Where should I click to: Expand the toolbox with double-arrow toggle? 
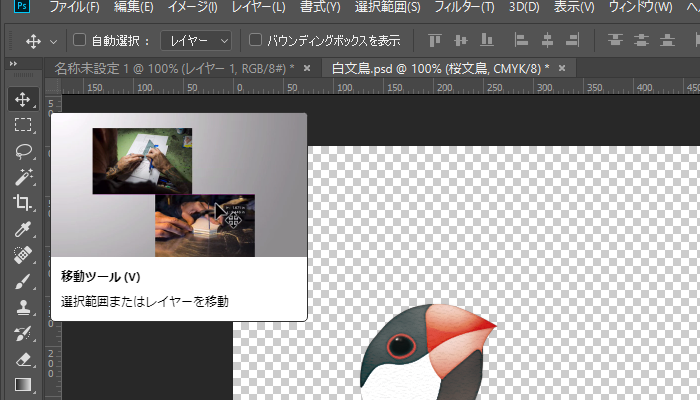[13, 64]
